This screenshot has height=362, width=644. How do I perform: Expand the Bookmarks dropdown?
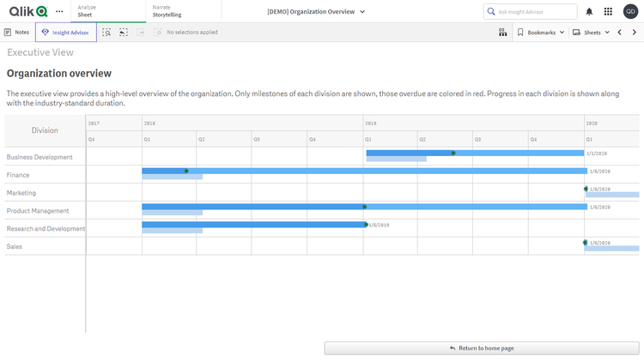point(541,32)
